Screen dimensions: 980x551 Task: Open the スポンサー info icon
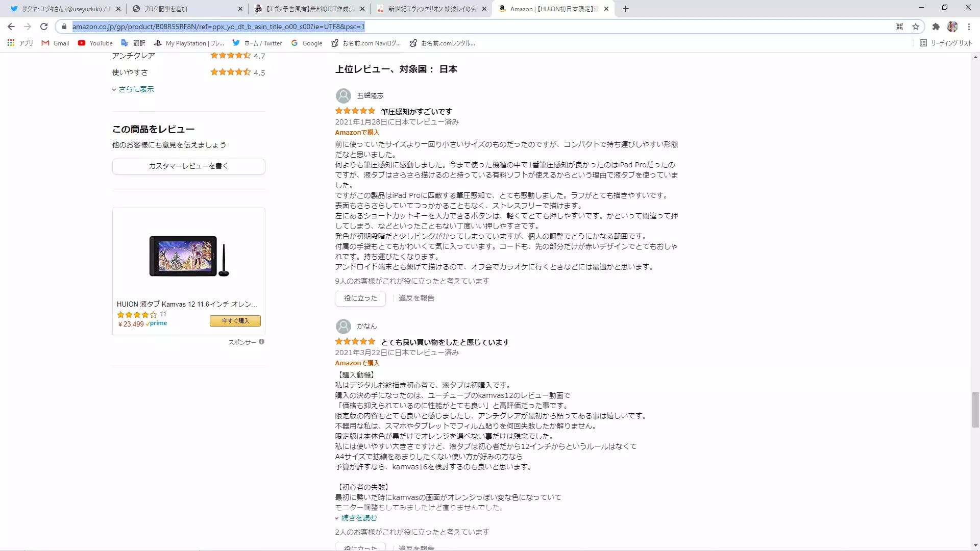point(261,342)
